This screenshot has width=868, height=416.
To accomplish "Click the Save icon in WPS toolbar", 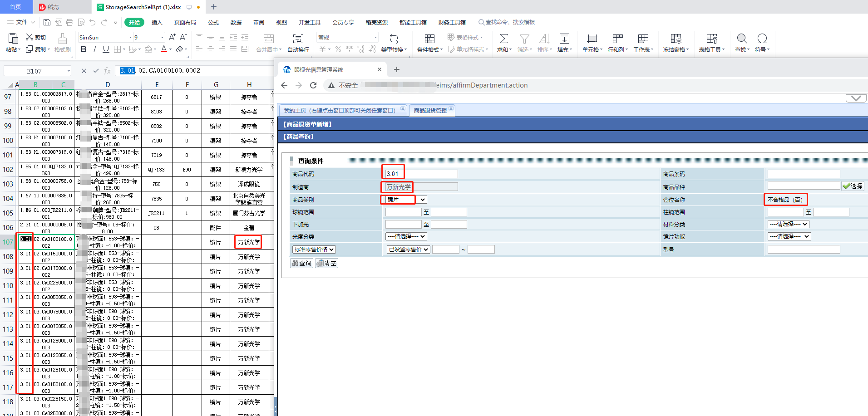I will tap(47, 22).
